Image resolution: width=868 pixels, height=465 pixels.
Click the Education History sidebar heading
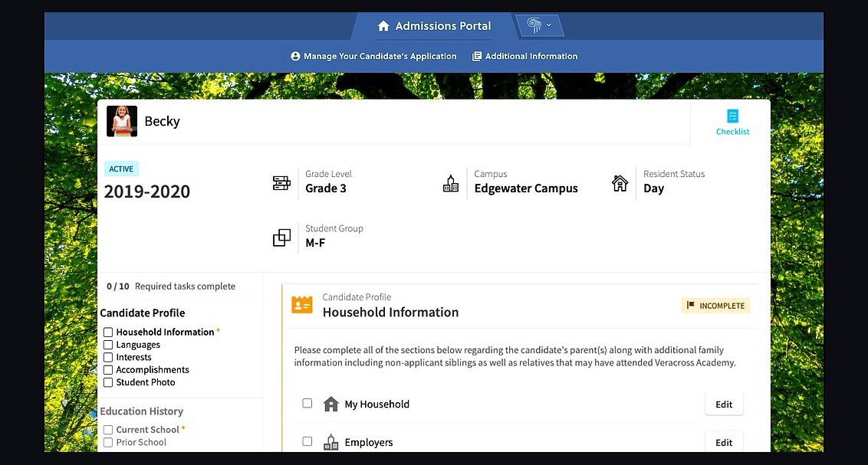[x=141, y=411]
